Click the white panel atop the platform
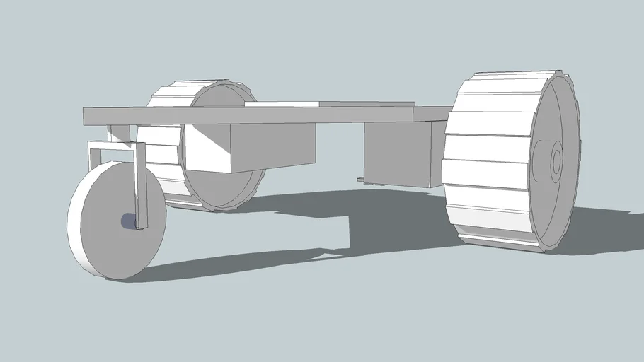This screenshot has height=362, width=644. [x=282, y=104]
